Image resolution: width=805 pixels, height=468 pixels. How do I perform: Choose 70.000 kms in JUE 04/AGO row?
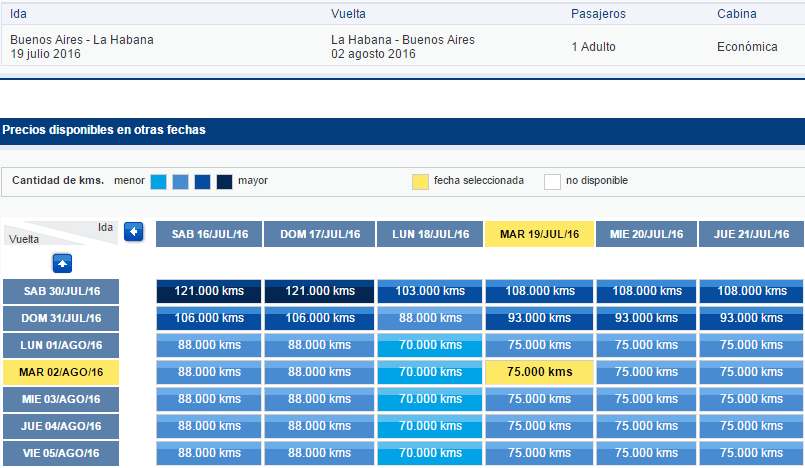430,426
